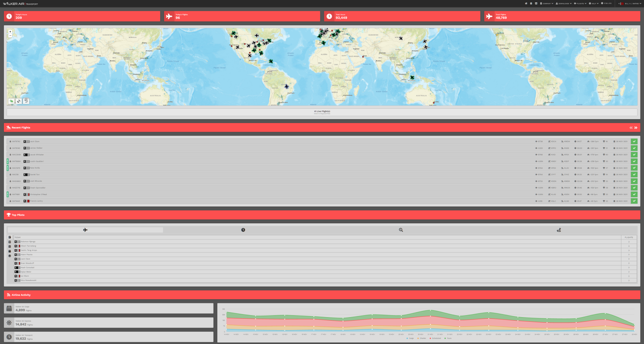Viewport: 644px width, 344px height.
Task: Select the week calendar filter icon
Action: 10,242
